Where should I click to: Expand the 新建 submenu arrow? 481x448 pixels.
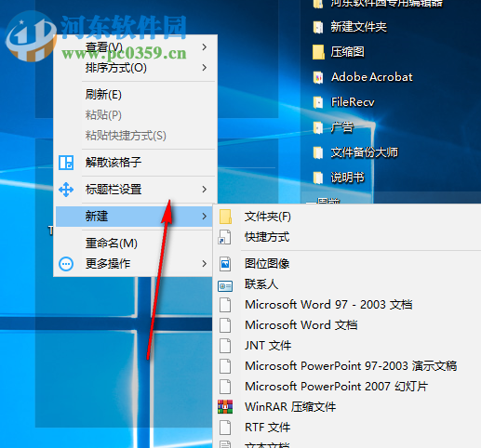pos(204,217)
